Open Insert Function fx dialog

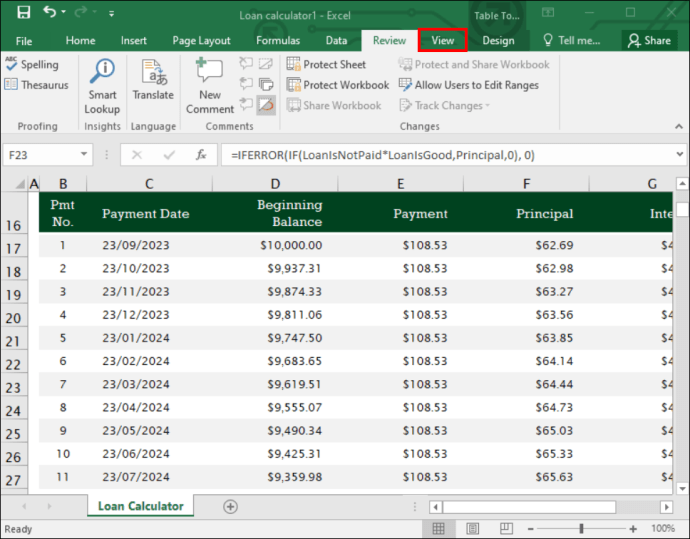(x=201, y=155)
